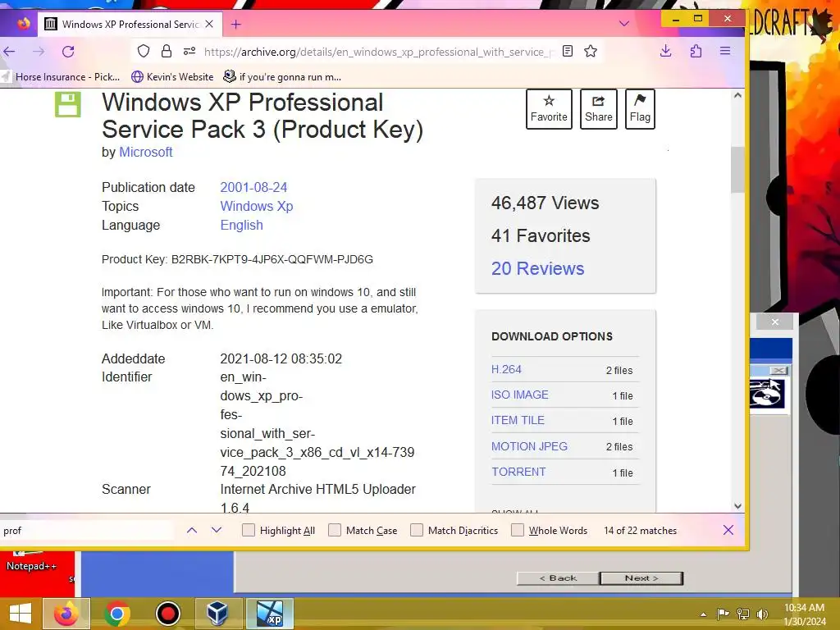Open the 20 Reviews link
The width and height of the screenshot is (840, 630).
point(538,268)
